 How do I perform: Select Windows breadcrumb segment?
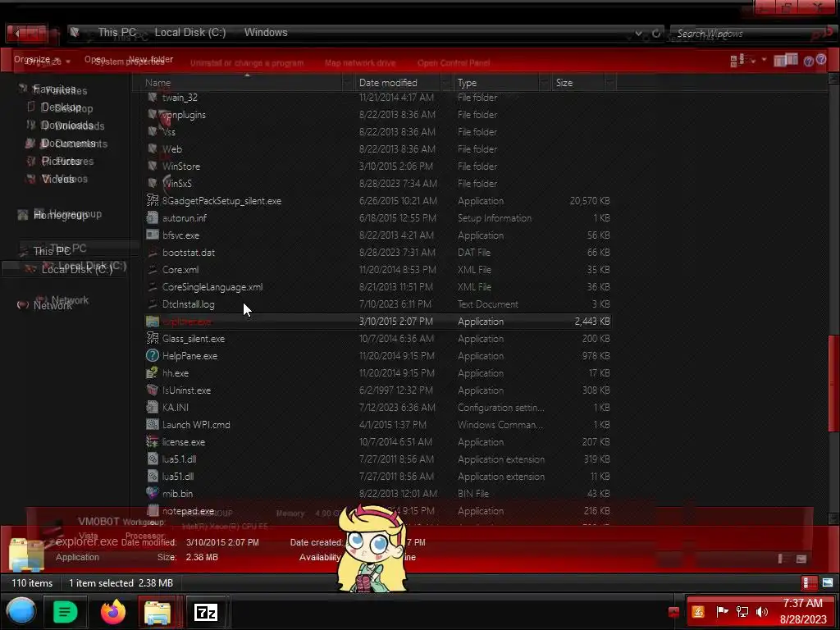point(266,33)
